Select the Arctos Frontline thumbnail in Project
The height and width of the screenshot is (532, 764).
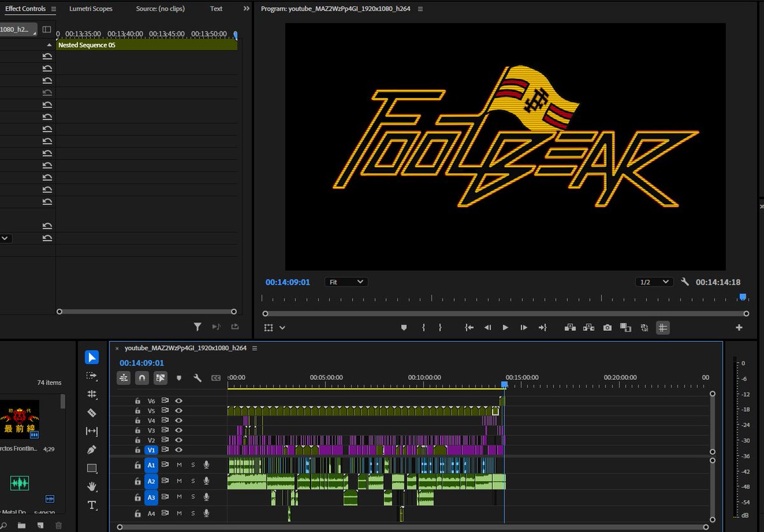point(20,419)
